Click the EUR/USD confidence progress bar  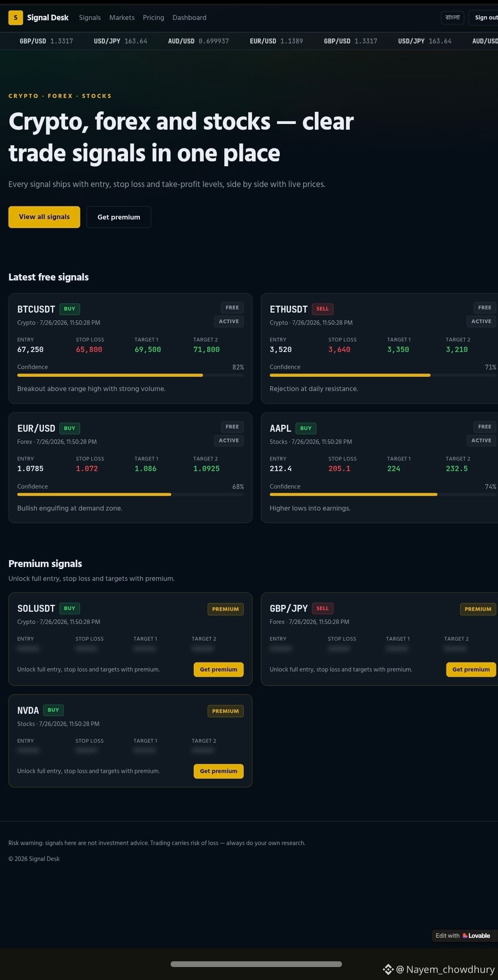click(x=130, y=494)
